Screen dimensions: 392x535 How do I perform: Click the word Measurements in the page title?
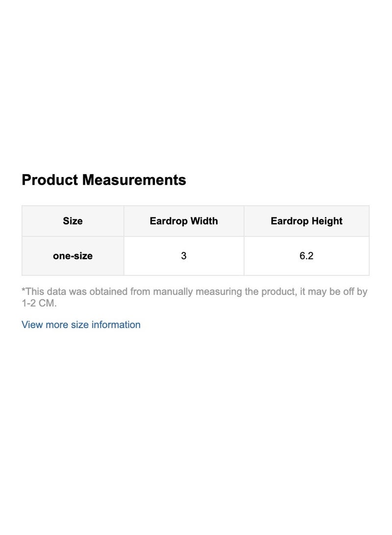[x=137, y=180]
